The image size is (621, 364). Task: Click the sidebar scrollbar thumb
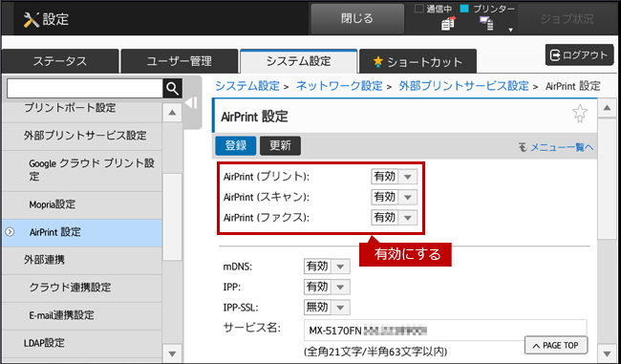[x=172, y=217]
